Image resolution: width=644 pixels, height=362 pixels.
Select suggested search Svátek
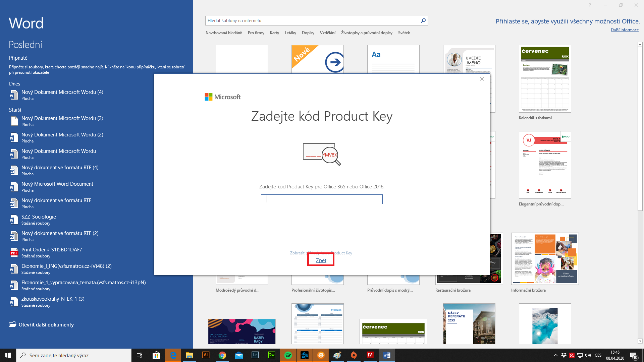(x=404, y=33)
